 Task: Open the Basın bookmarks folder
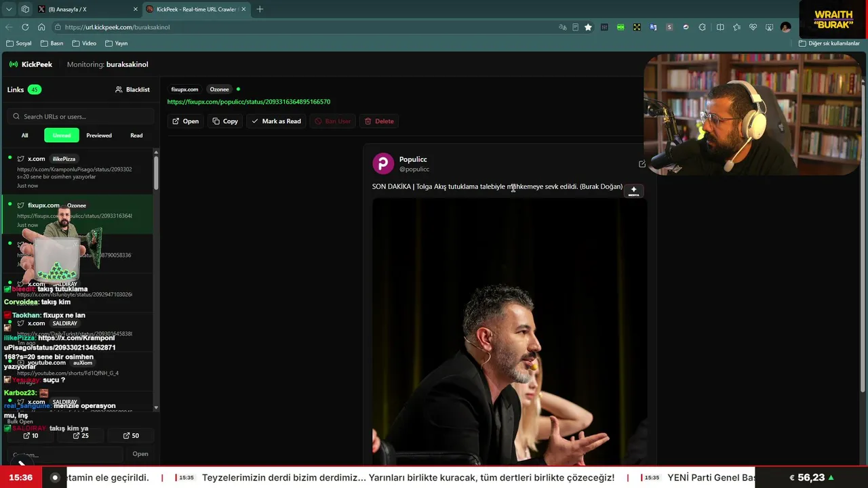click(x=52, y=43)
